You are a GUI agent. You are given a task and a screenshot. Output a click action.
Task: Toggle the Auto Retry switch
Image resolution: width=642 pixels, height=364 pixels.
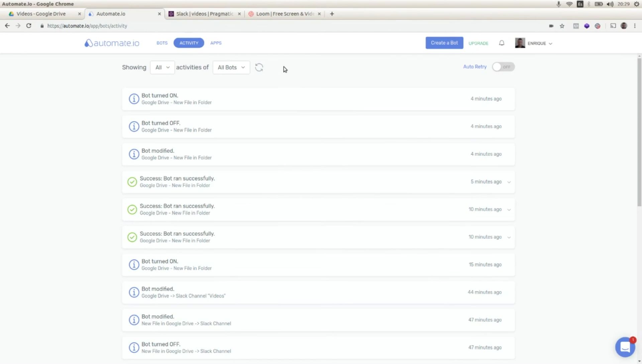[x=503, y=67]
